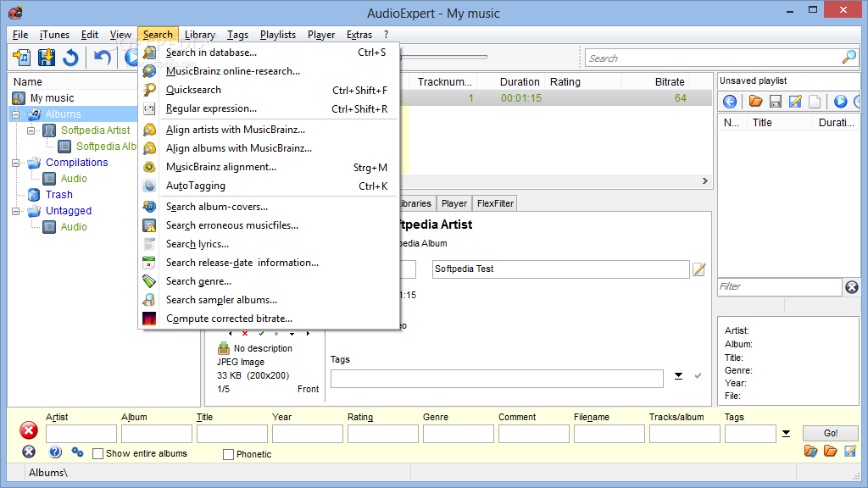Screen dimensions: 868x488
Task: Open the Playlists menu
Action: tap(278, 34)
